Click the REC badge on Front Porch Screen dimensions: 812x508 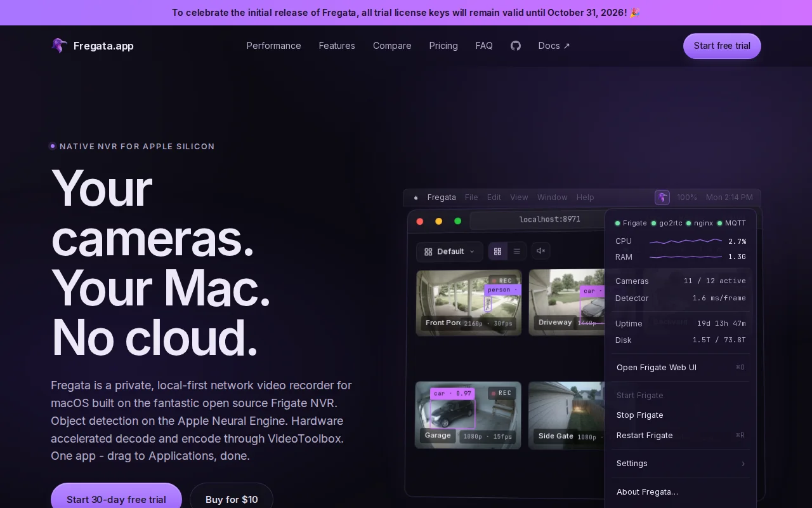point(502,281)
